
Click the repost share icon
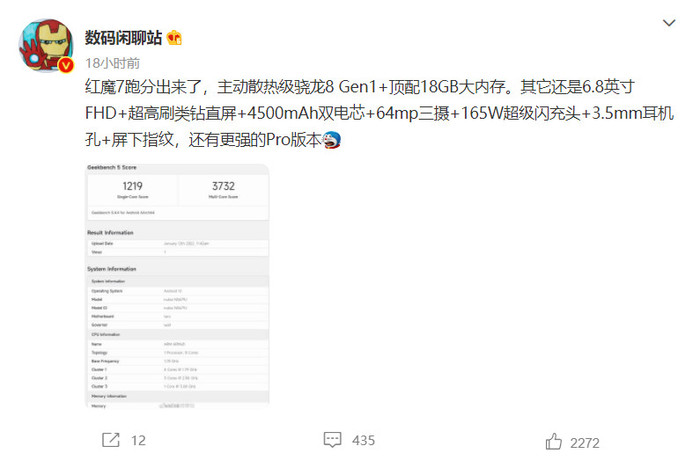coord(111,440)
